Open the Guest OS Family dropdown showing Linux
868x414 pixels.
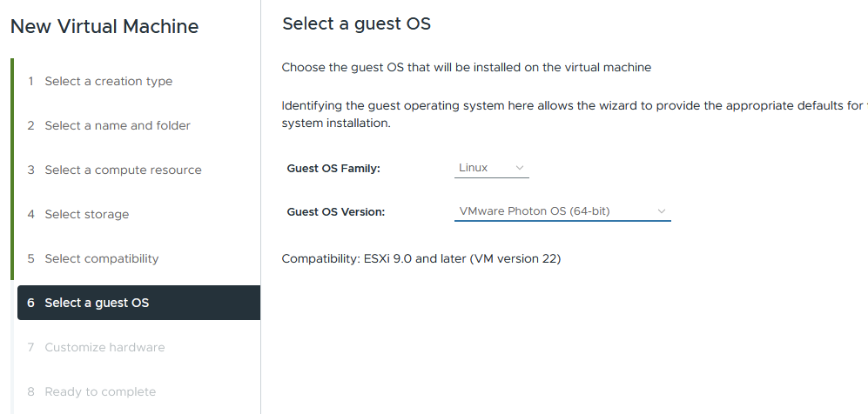[x=491, y=168]
